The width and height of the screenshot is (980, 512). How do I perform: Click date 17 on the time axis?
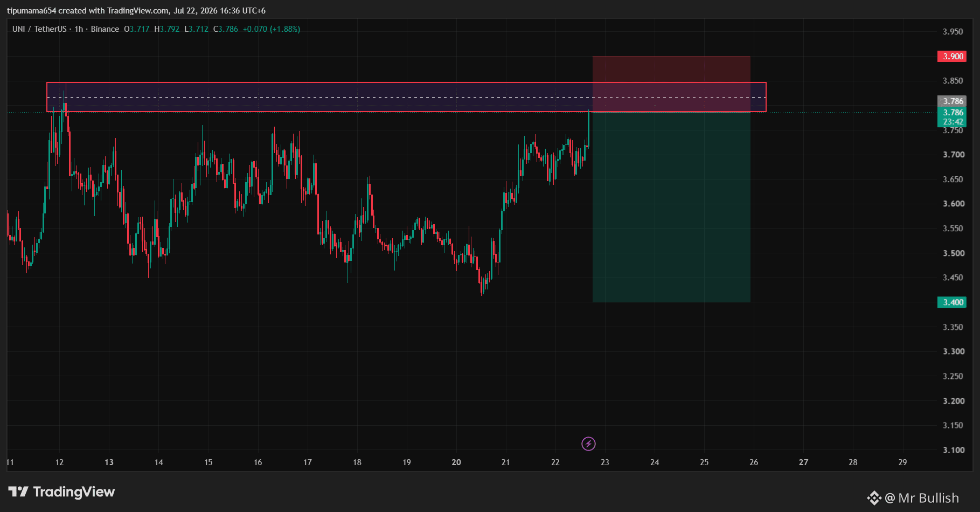pos(307,462)
